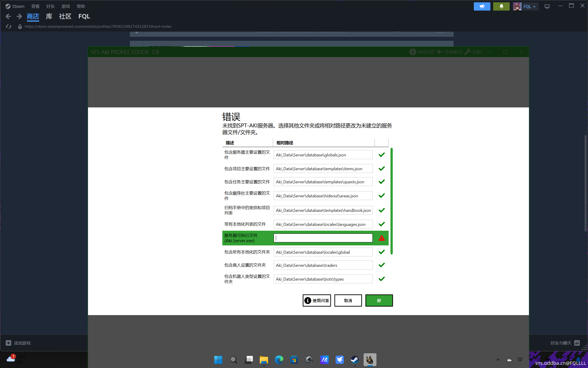Edit the languages.json path field

tap(323, 224)
